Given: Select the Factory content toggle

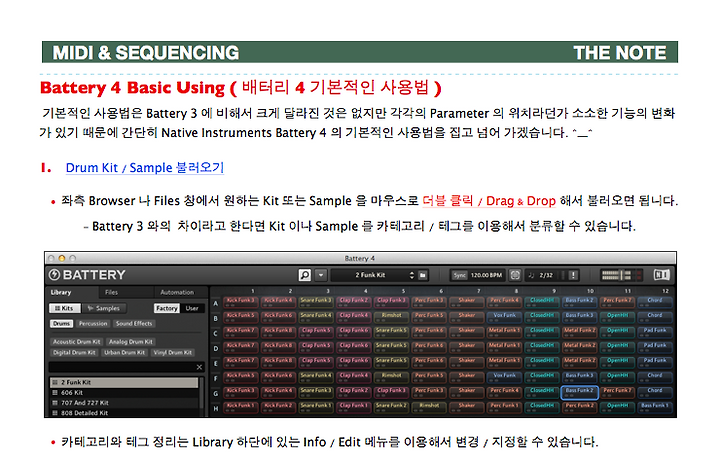Looking at the screenshot, I should (167, 308).
